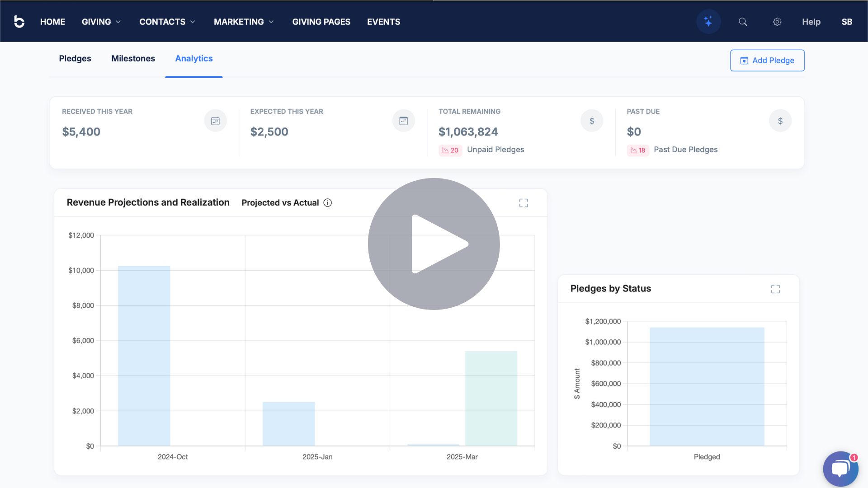Click the 2025-Mar axis label
This screenshot has height=488, width=868.
click(x=462, y=457)
